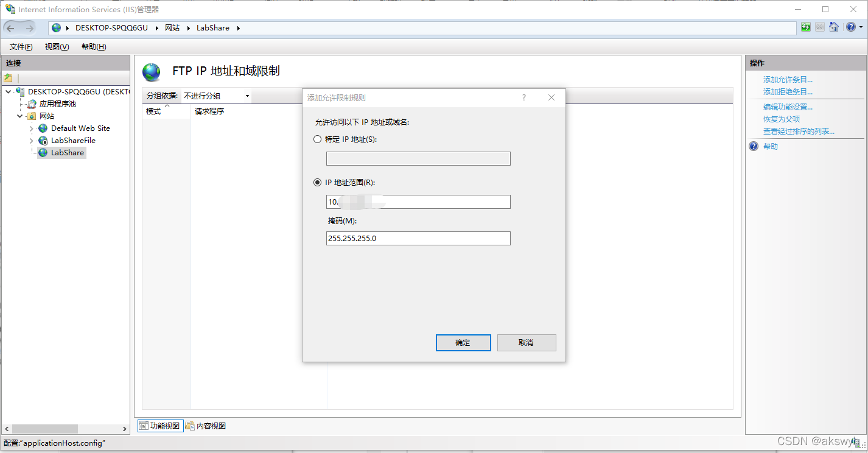Select the 应用程序池 tree item
The width and height of the screenshot is (868, 453).
pos(58,104)
